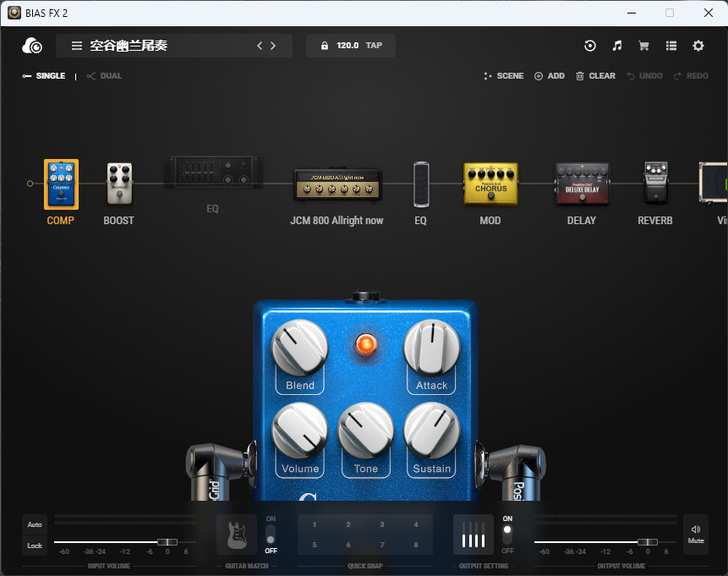The width and height of the screenshot is (728, 576).
Task: Select the slim EQ pedal after amp
Action: (x=421, y=184)
